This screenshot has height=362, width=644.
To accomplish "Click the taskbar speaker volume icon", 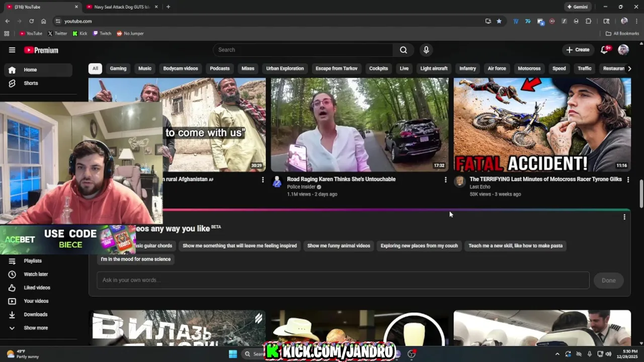I will pos(608,354).
